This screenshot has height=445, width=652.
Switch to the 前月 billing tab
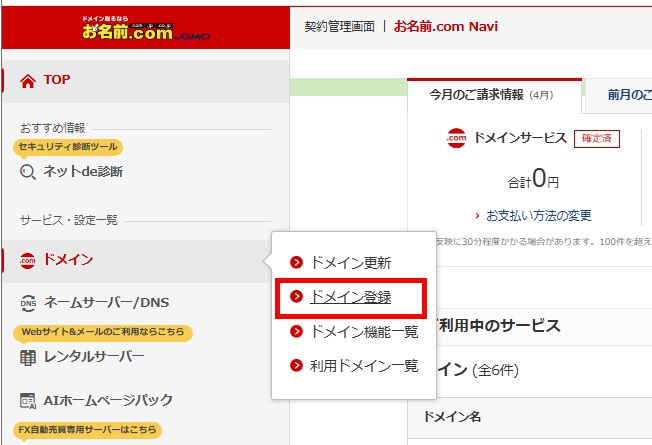[619, 95]
